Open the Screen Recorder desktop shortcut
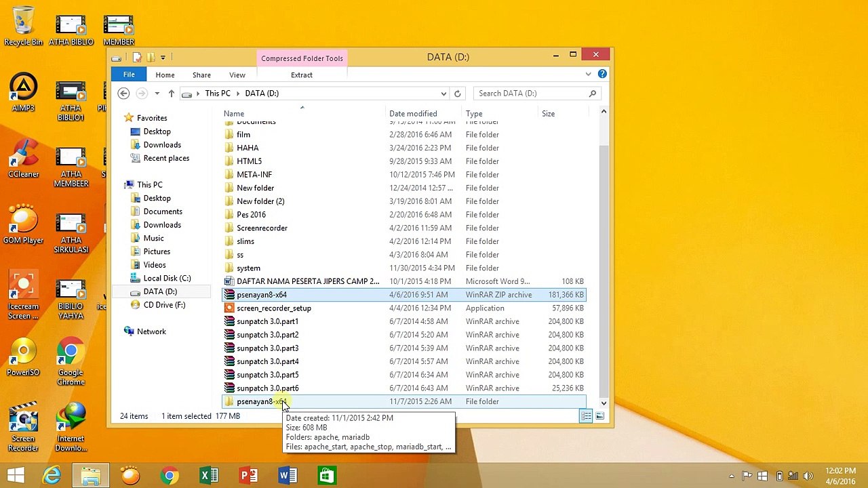This screenshot has width=868, height=488. [23, 427]
